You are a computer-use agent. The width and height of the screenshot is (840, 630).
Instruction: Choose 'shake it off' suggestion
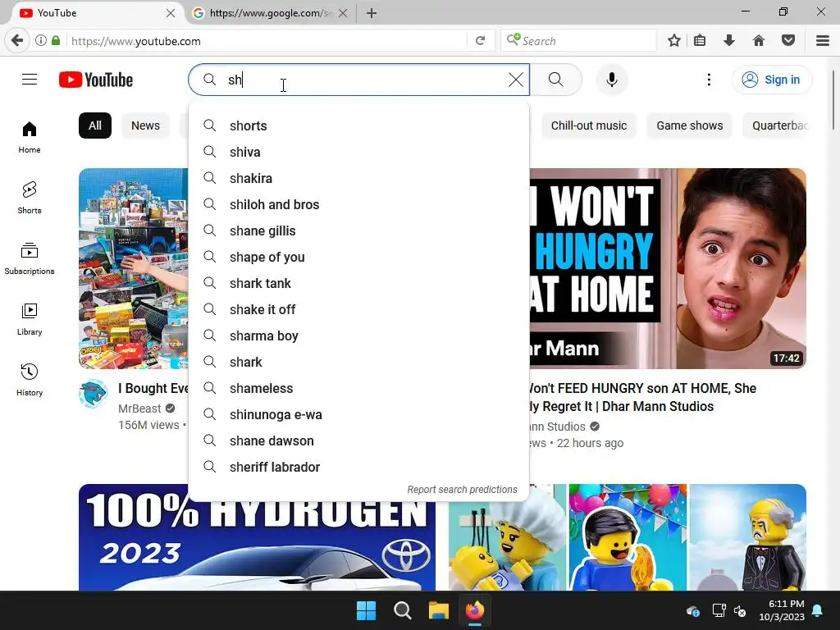tap(359, 309)
